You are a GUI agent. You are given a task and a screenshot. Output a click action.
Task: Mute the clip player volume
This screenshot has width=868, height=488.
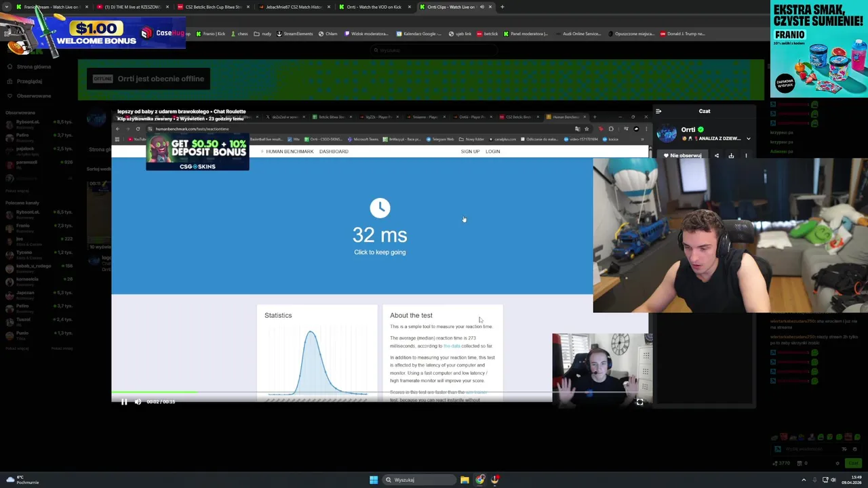click(x=138, y=402)
